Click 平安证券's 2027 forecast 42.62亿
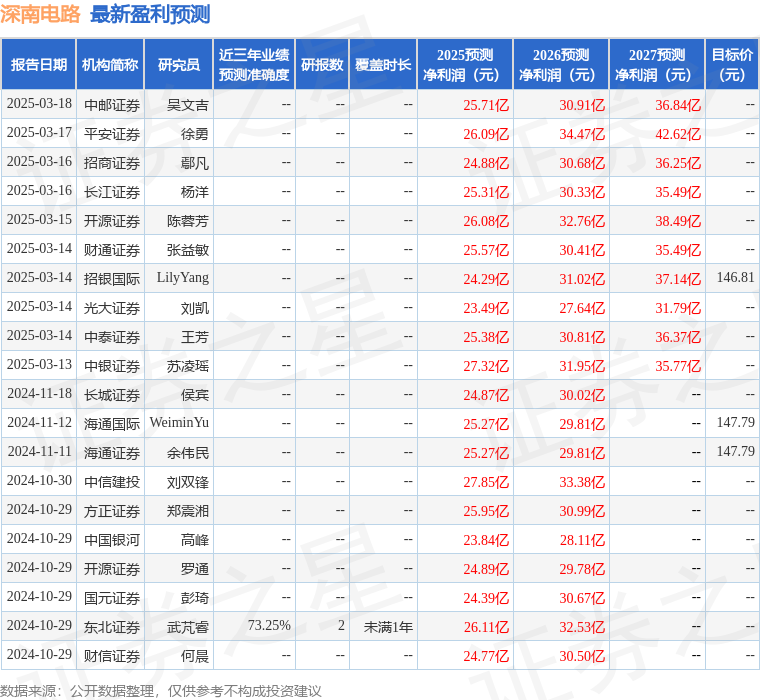This screenshot has width=760, height=700. (678, 134)
